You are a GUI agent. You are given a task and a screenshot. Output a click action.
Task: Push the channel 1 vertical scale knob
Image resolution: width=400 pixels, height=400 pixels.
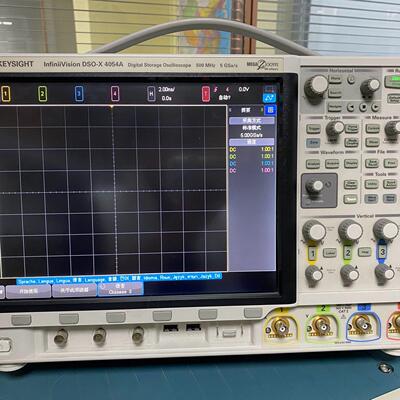(x=314, y=230)
